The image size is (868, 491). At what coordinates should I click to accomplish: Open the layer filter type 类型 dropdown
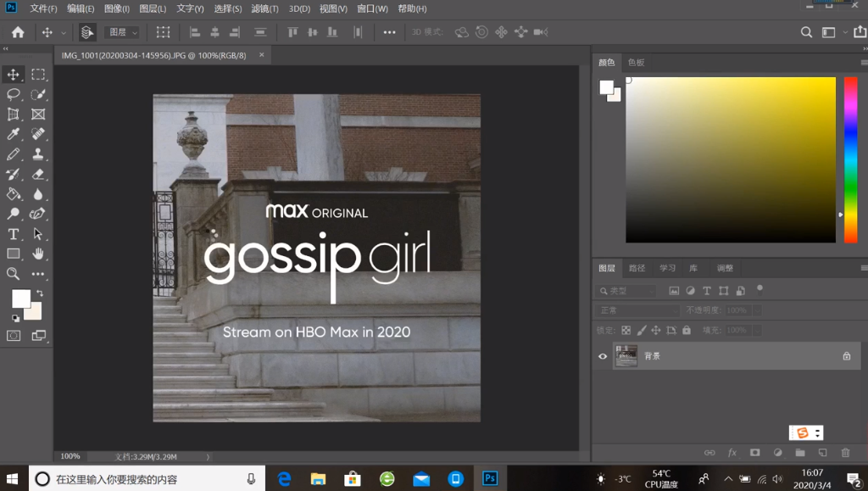click(x=626, y=291)
